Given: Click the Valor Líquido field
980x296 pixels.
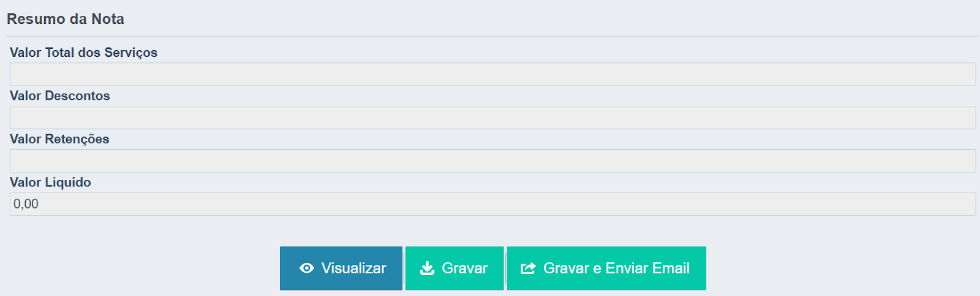Looking at the screenshot, I should click(492, 204).
